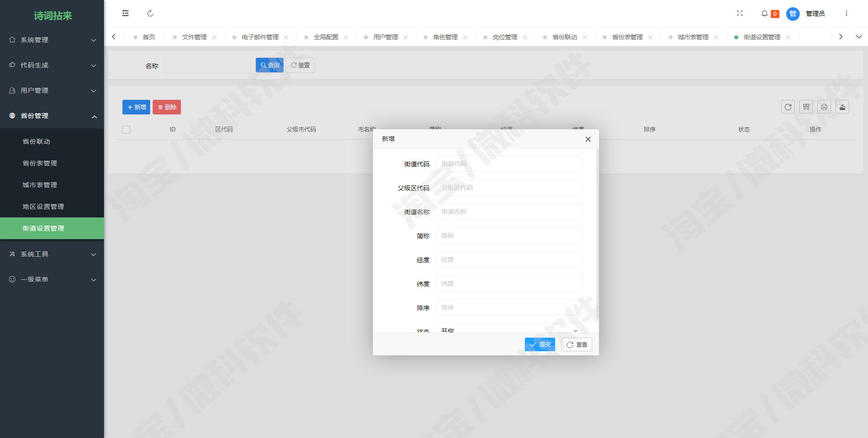The image size is (868, 438).
Task: Collapse the 省份管理 menu
Action: click(52, 116)
